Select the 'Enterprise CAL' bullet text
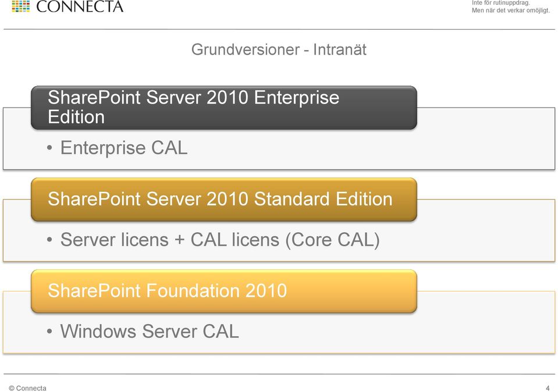 pyautogui.click(x=123, y=148)
